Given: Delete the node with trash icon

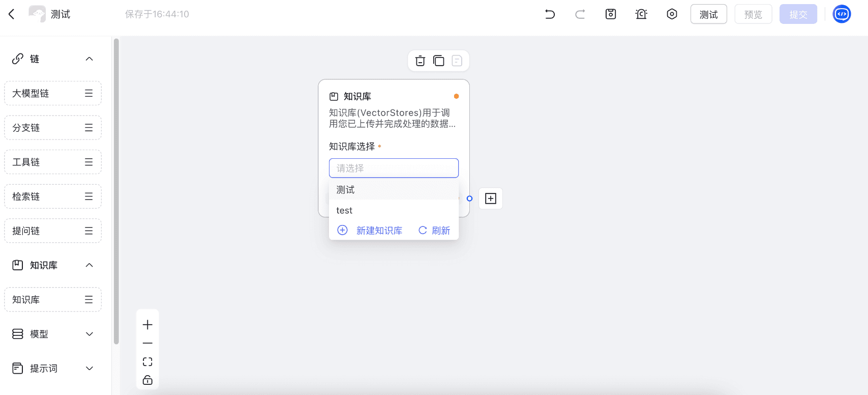Looking at the screenshot, I should click(x=420, y=61).
